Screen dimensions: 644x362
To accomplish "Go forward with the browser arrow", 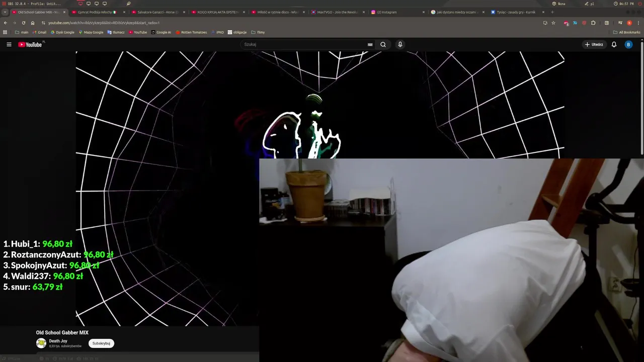I will (x=15, y=23).
